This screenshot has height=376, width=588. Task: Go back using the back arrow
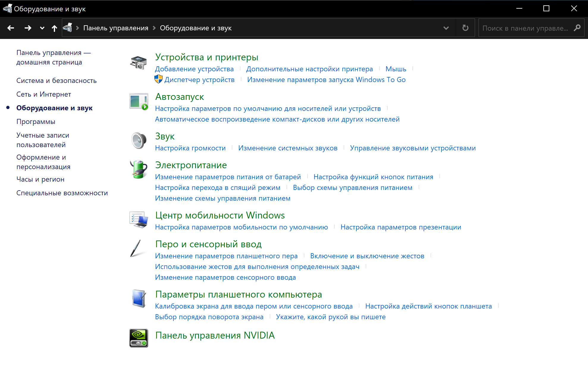pyautogui.click(x=11, y=28)
